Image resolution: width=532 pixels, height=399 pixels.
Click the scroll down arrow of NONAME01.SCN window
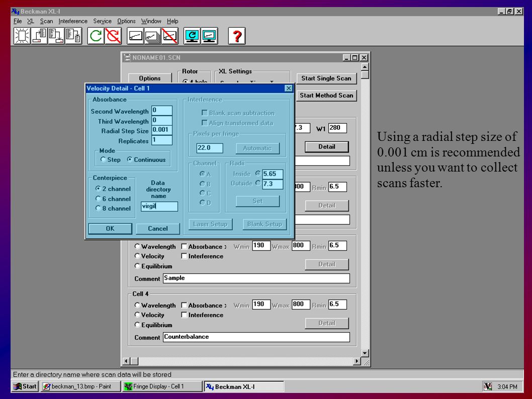365,353
